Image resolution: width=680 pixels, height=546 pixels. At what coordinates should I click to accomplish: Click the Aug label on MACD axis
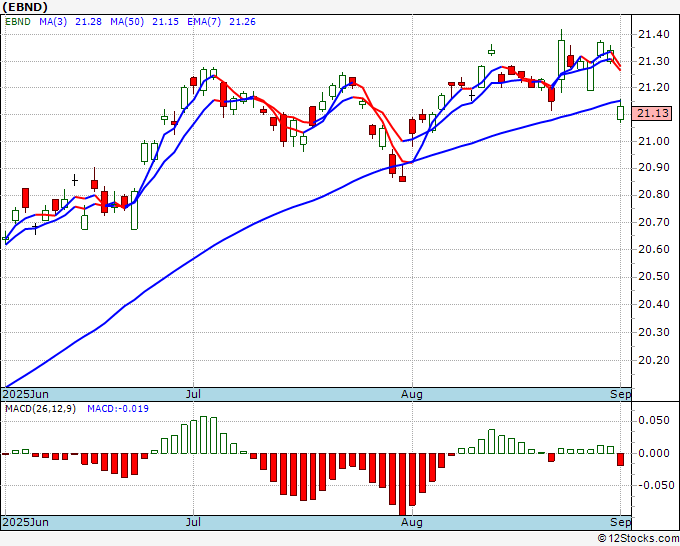412,522
